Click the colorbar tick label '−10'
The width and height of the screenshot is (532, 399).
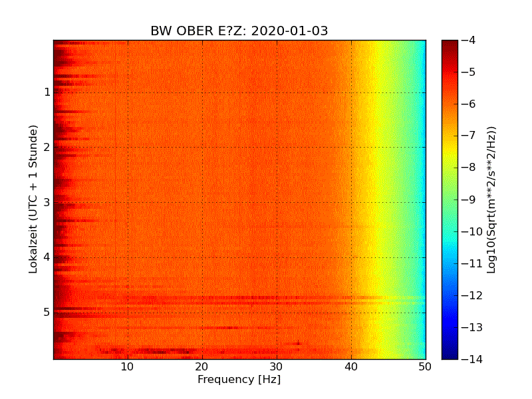(x=472, y=231)
